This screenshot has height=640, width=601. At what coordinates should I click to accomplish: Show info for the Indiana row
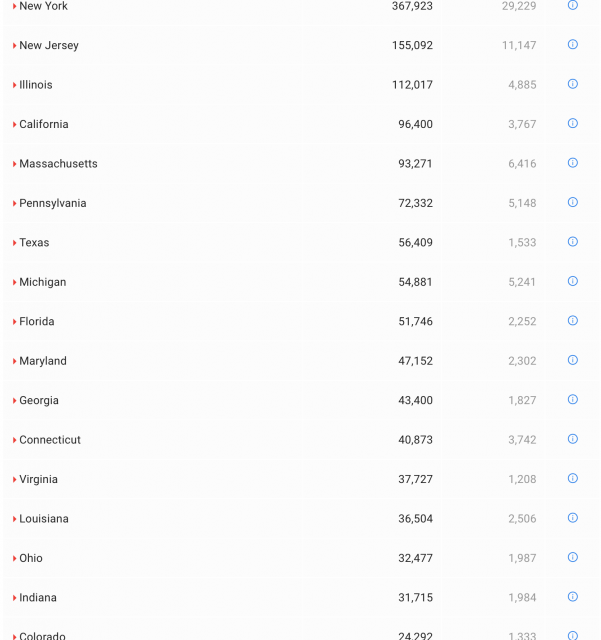click(x=573, y=597)
